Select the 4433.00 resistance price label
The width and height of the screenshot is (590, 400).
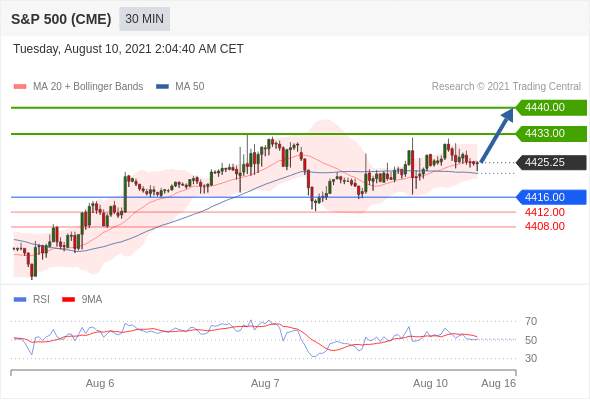[x=551, y=134]
